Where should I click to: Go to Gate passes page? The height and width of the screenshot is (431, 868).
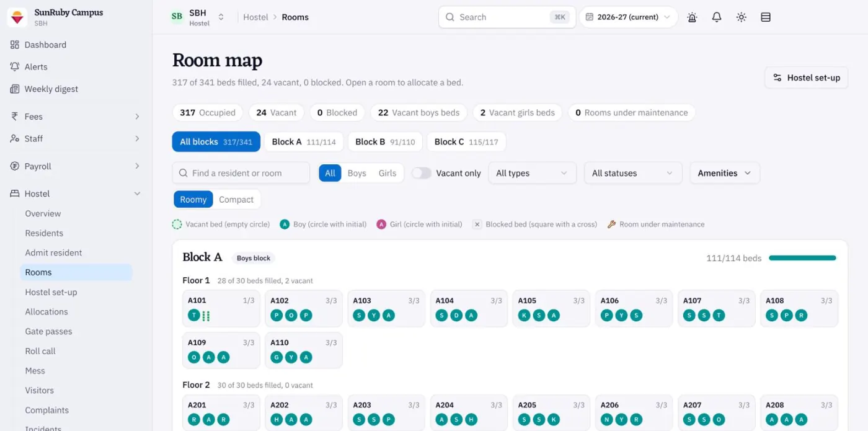tap(48, 332)
